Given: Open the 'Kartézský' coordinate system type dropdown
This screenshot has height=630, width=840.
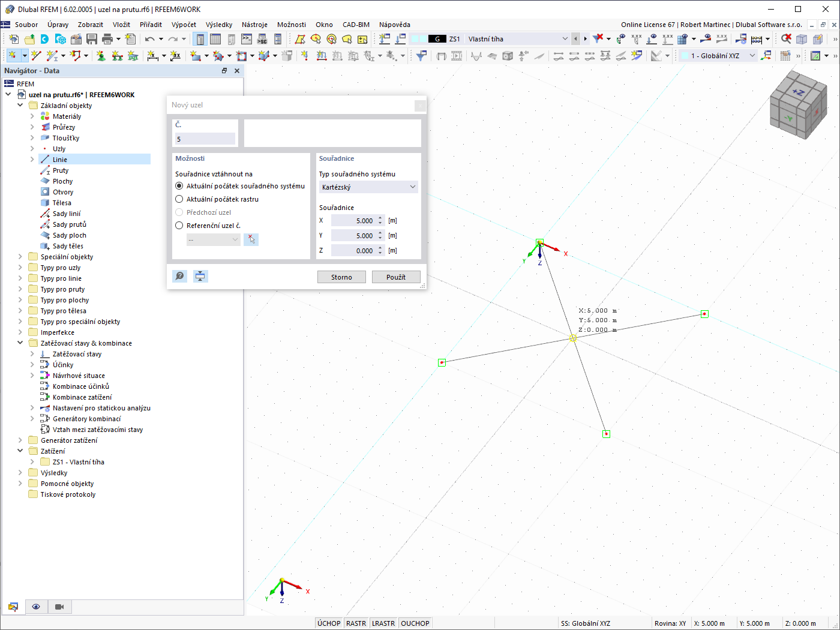Looking at the screenshot, I should [368, 187].
